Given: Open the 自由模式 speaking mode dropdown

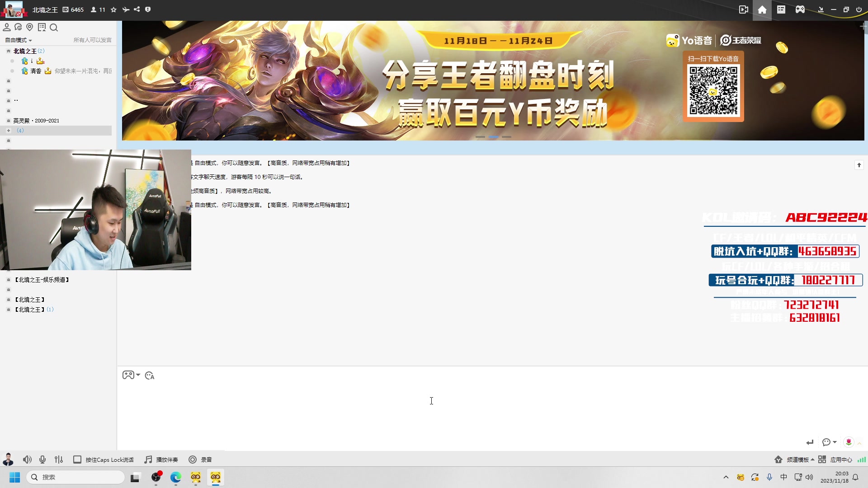Looking at the screenshot, I should click(19, 40).
